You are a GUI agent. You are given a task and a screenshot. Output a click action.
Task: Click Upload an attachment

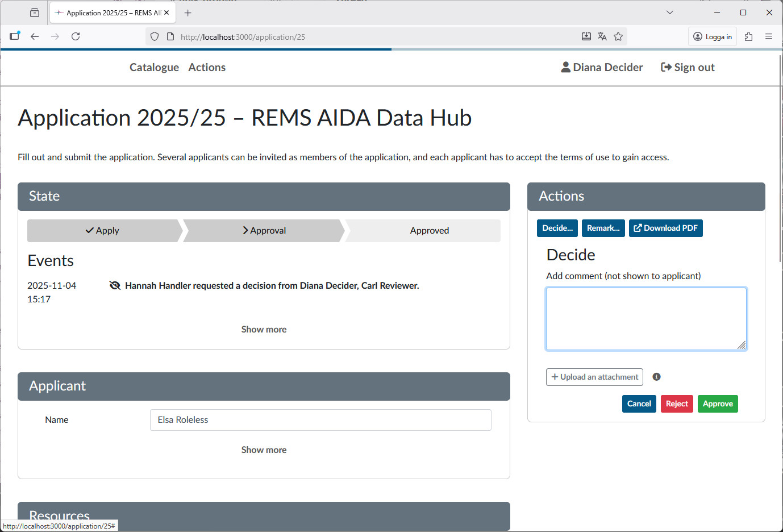tap(594, 377)
